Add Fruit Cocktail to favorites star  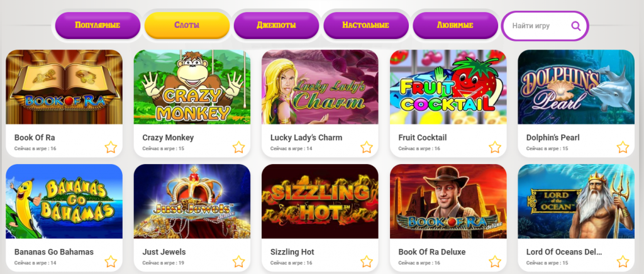[x=495, y=147]
